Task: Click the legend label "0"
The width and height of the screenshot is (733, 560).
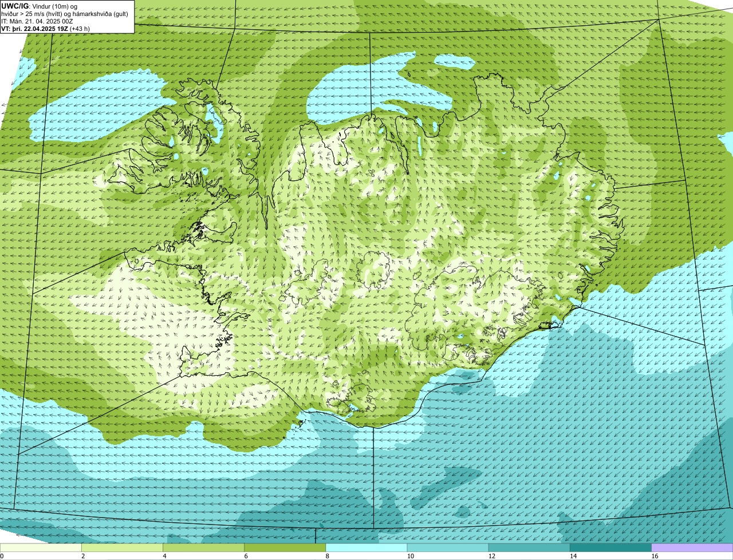Action: click(x=2, y=556)
